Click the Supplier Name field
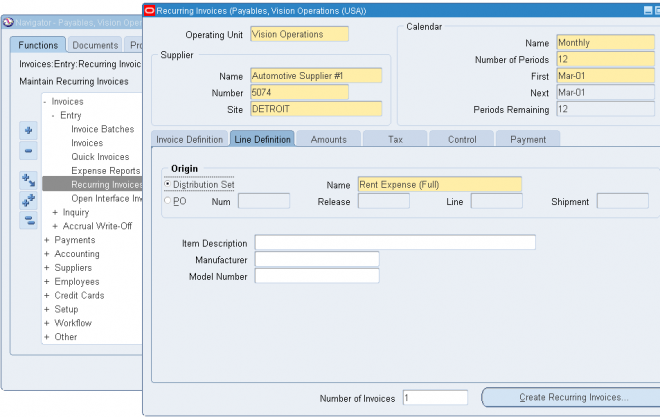The height and width of the screenshot is (417, 660). point(316,76)
